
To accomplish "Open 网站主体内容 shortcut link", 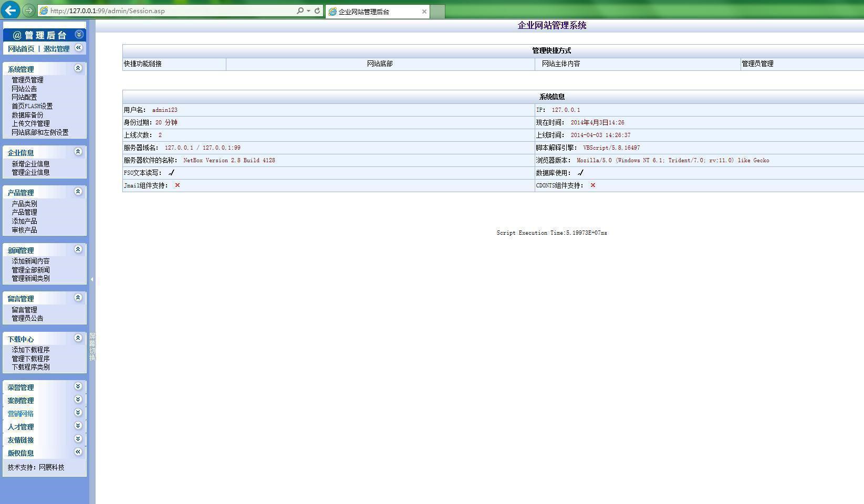I will click(x=561, y=64).
